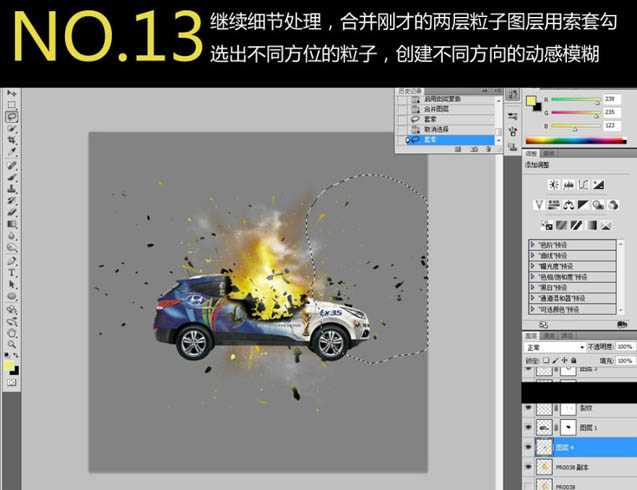This screenshot has width=637, height=490.
Task: Click the B value field
Action: (612, 126)
